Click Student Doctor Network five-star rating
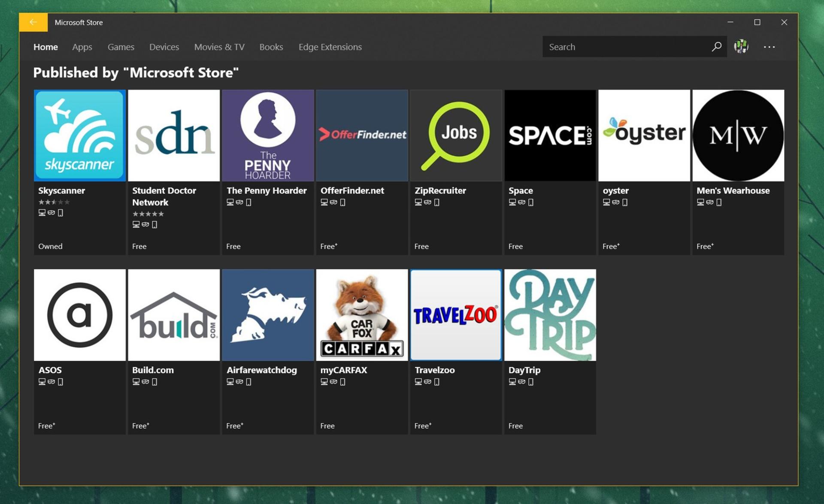Viewport: 824px width, 504px height. pos(148,214)
